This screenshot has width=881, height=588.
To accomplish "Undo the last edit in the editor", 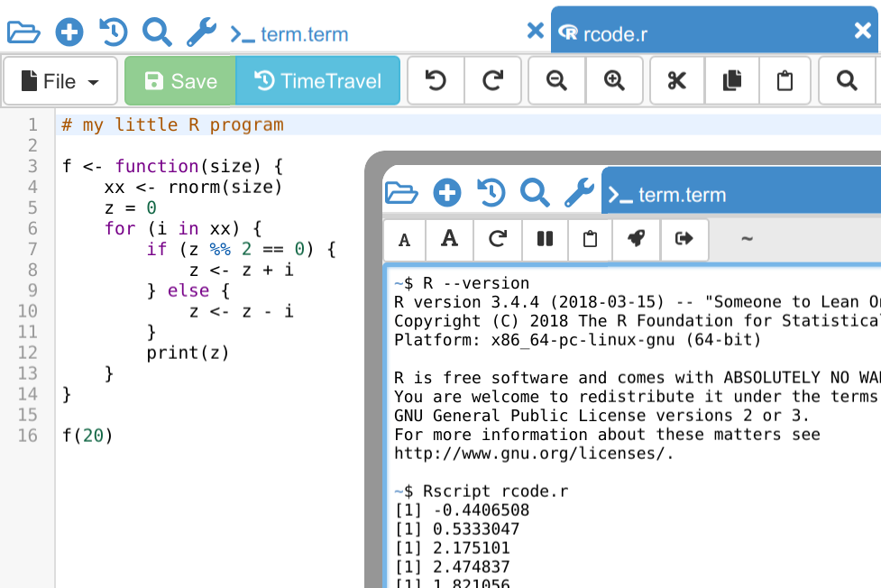I will click(x=436, y=81).
